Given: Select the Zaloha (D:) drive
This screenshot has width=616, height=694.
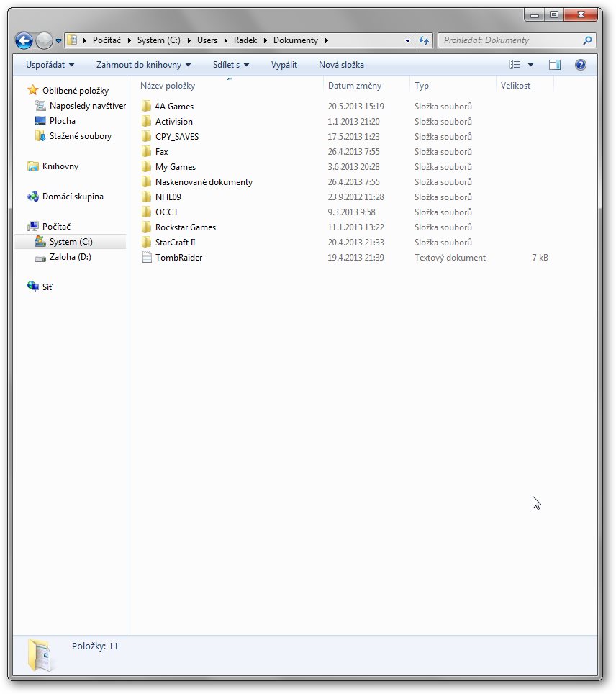Looking at the screenshot, I should pyautogui.click(x=70, y=257).
